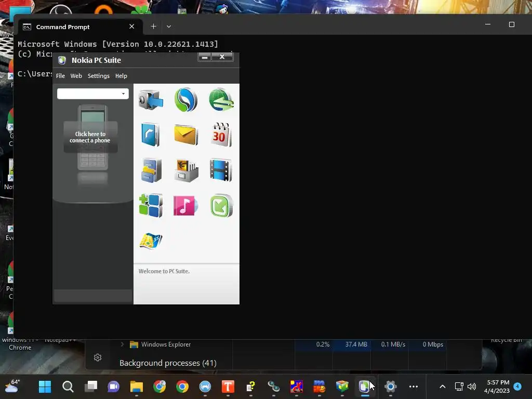Open the File manager cabinet icon

[x=151, y=170]
